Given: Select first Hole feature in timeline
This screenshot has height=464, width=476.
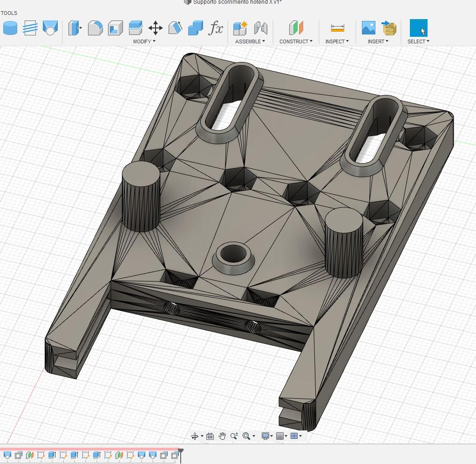Looking at the screenshot, I should point(7,455).
